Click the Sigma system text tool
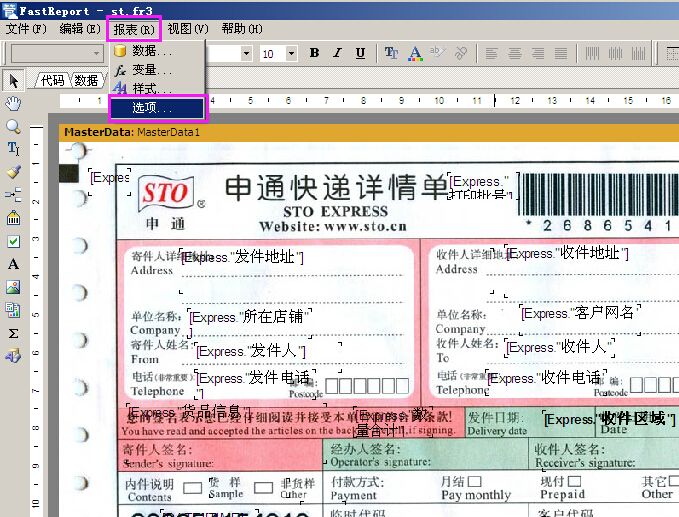Viewport: 679px width, 517px height. point(13,333)
